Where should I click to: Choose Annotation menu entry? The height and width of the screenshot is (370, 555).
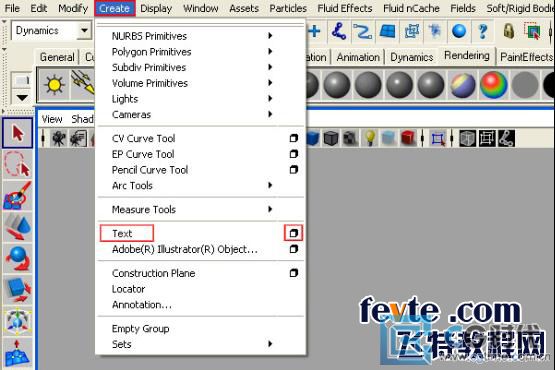click(142, 304)
